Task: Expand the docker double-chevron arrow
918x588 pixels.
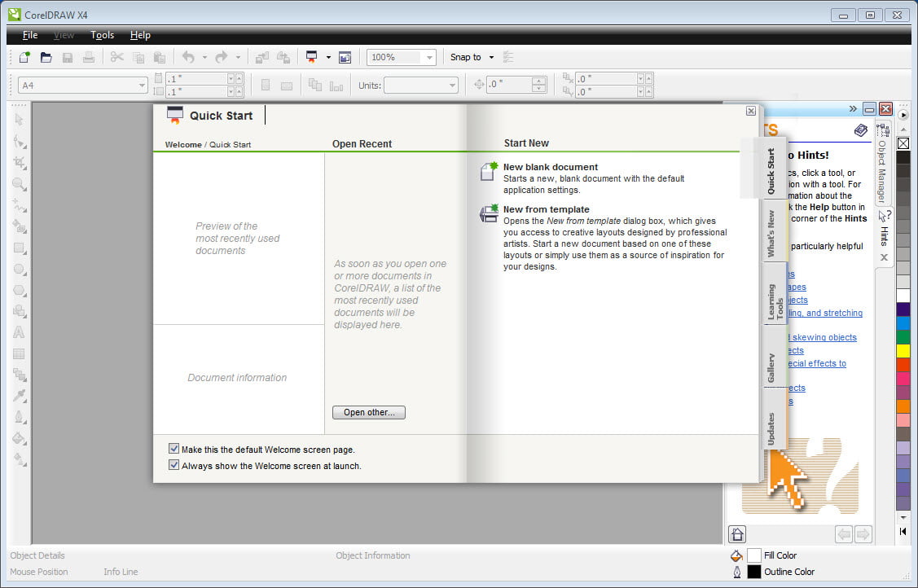Action: coord(852,109)
